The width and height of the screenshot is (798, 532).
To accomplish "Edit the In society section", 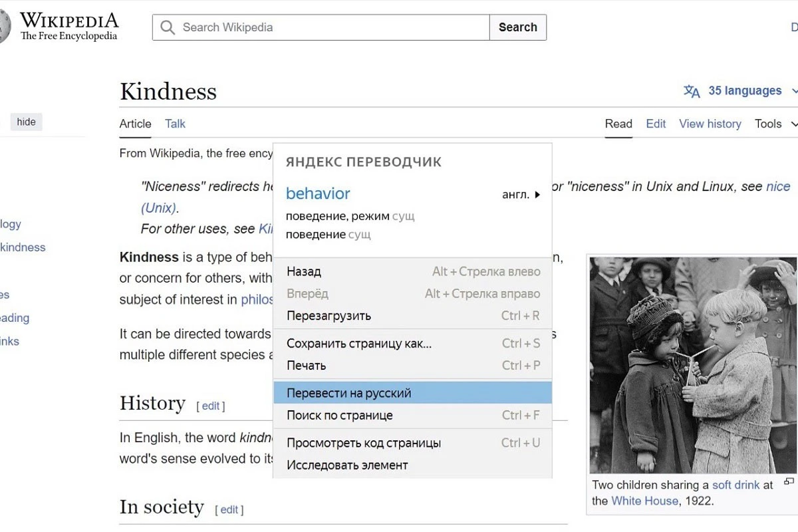I will (x=229, y=509).
